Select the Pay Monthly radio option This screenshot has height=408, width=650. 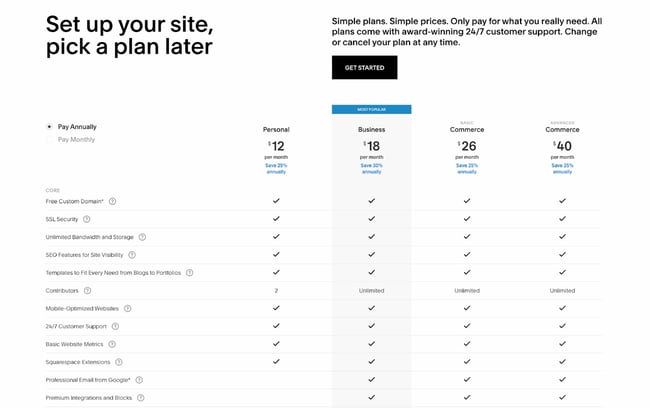click(x=50, y=140)
